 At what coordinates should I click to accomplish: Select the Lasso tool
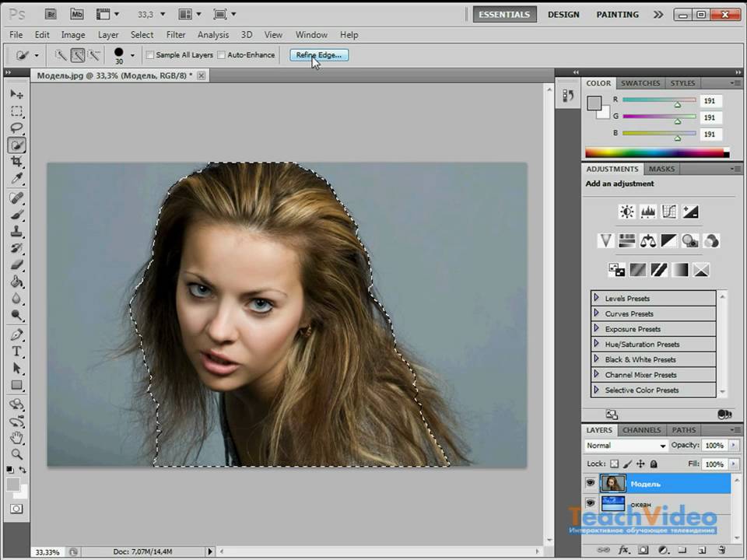pyautogui.click(x=16, y=128)
